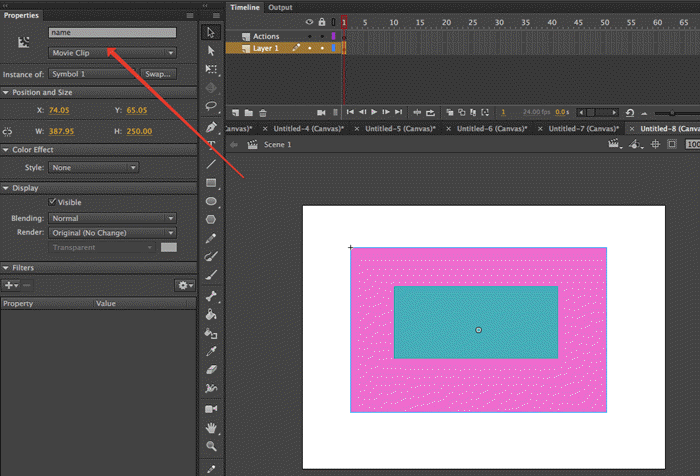
Task: Select the Lasso tool
Action: point(211,106)
